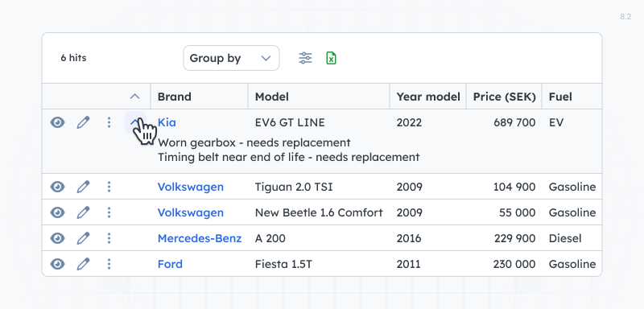Edit the Ford Fiesta 1.5T entry
The height and width of the screenshot is (309, 644).
point(83,264)
